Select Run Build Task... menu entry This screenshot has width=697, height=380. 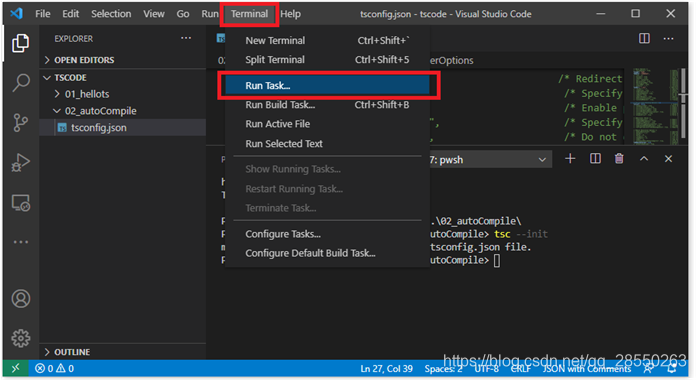pyautogui.click(x=327, y=105)
